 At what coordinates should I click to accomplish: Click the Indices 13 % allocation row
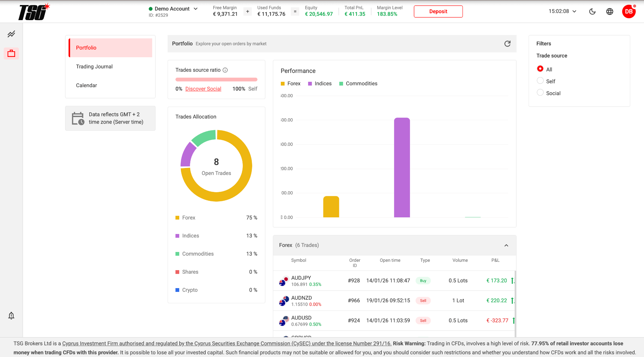(216, 236)
